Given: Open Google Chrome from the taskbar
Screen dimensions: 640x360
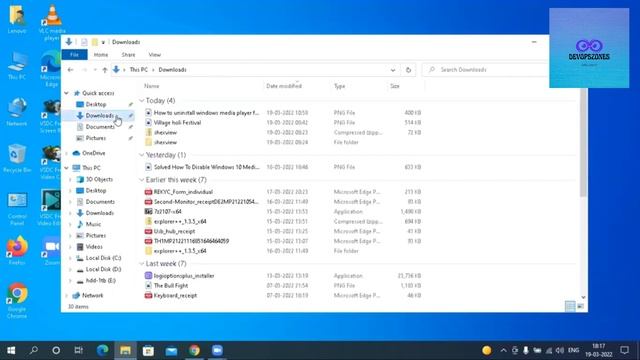Looking at the screenshot, I should point(194,350).
